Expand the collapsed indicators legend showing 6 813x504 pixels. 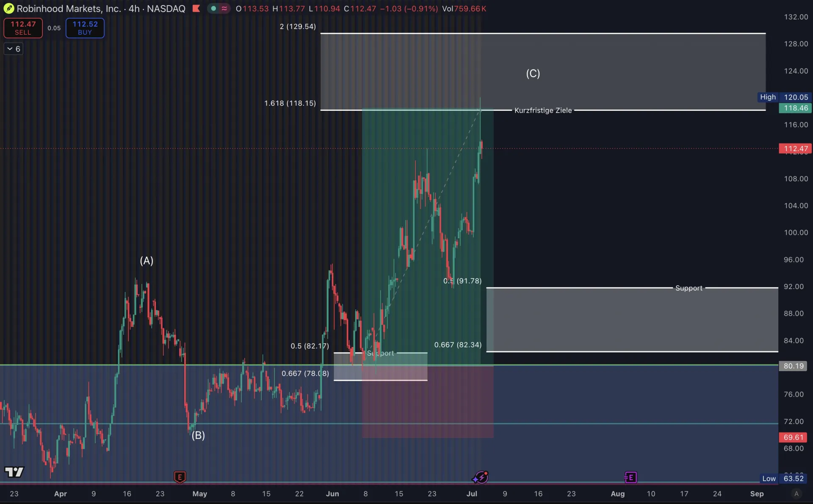click(x=14, y=49)
